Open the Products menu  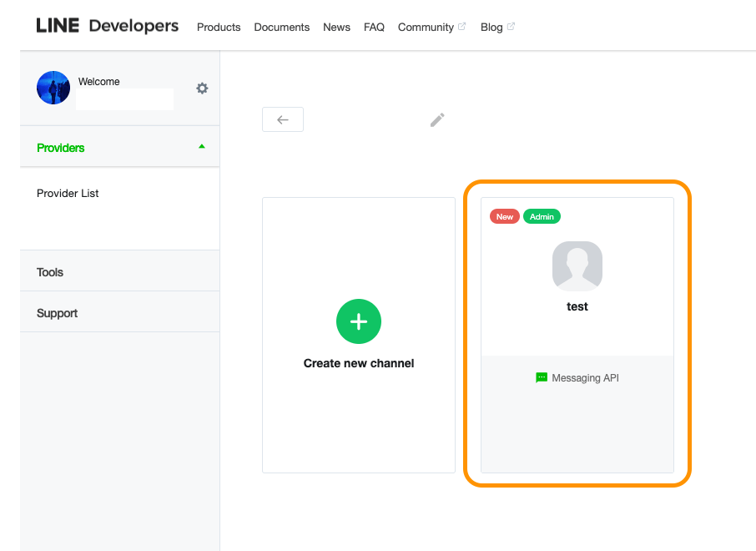pyautogui.click(x=219, y=27)
